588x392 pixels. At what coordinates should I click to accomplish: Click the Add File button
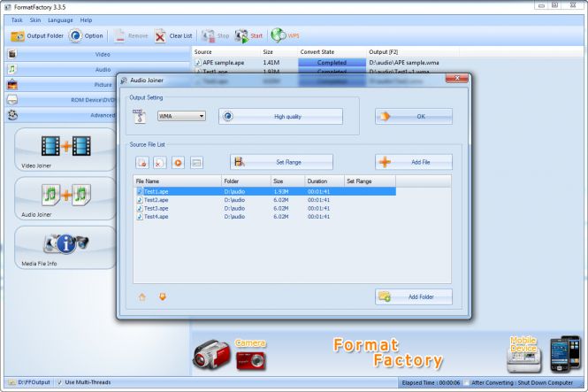(x=413, y=162)
